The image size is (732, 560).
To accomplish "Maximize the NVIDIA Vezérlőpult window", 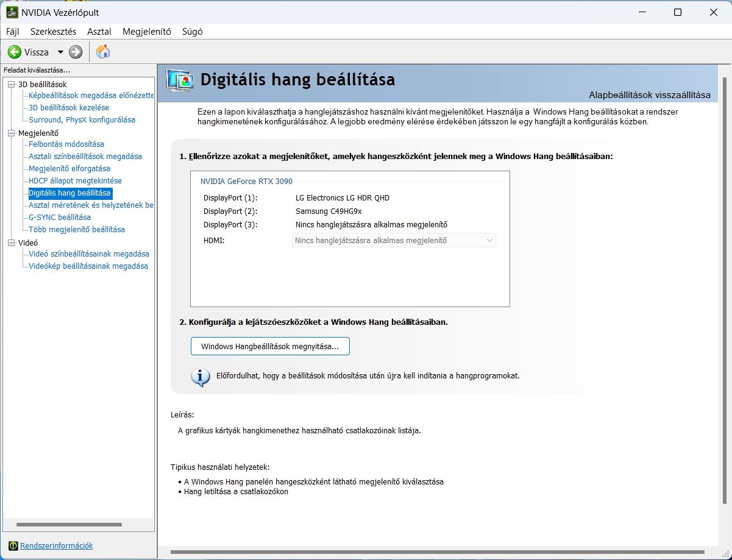I will [678, 12].
